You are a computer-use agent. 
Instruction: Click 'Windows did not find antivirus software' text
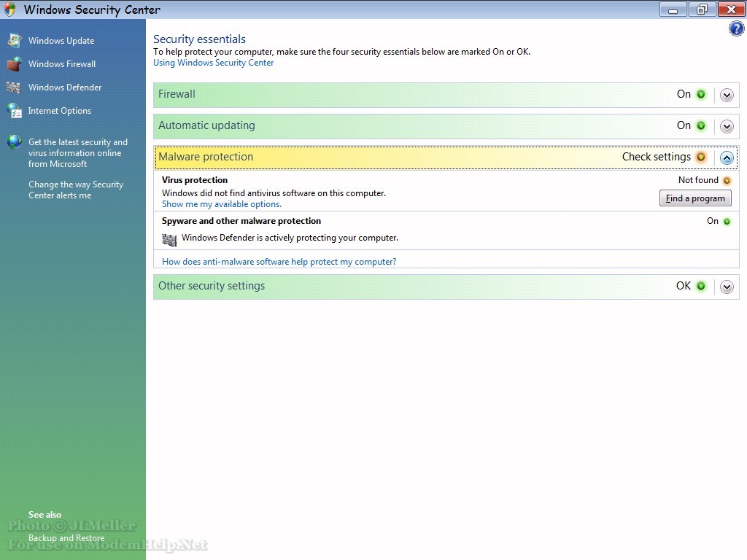pos(274,192)
